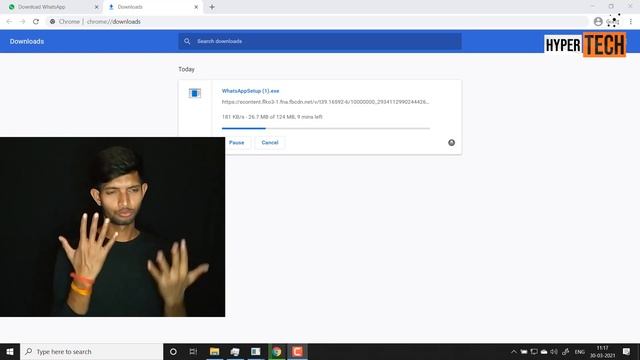The image size is (640, 360).
Task: Reload the downloads page
Action: 36,22
